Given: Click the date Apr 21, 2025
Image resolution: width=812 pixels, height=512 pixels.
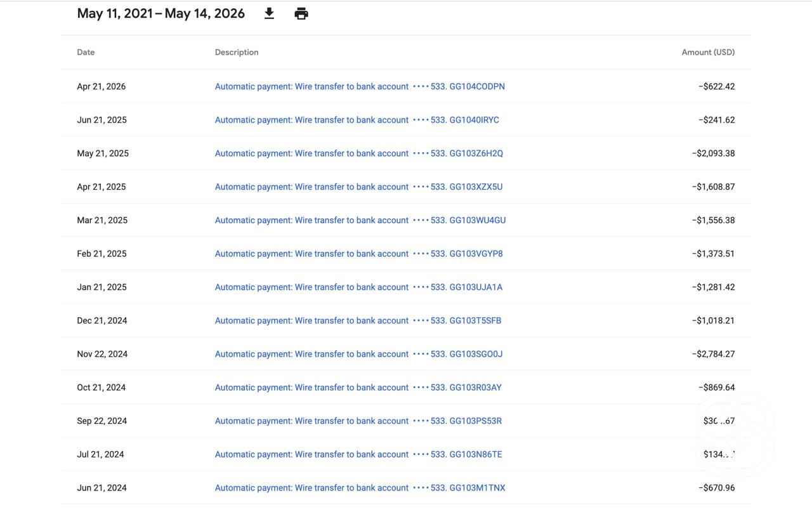Looking at the screenshot, I should click(101, 187).
